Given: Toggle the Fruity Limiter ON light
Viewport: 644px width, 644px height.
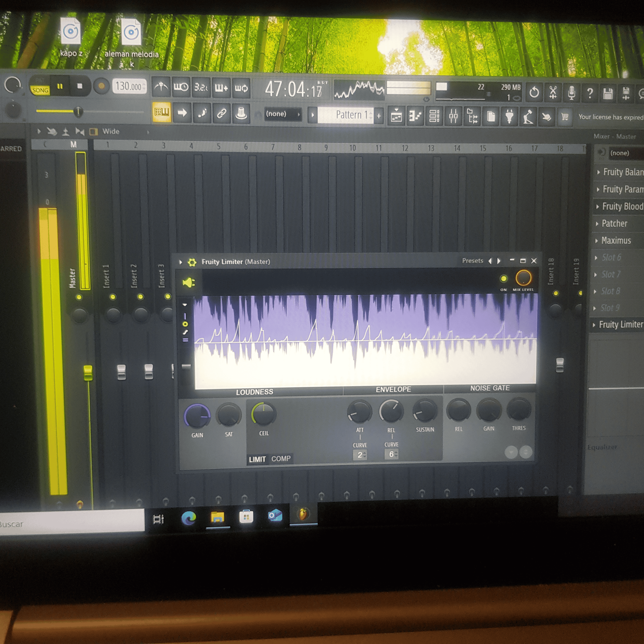Looking at the screenshot, I should [x=504, y=278].
